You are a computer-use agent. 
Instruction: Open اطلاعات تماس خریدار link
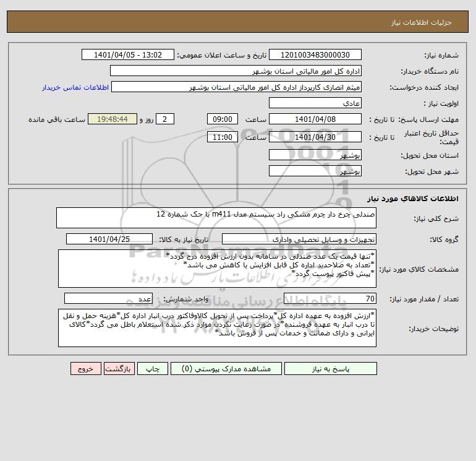pos(75,87)
